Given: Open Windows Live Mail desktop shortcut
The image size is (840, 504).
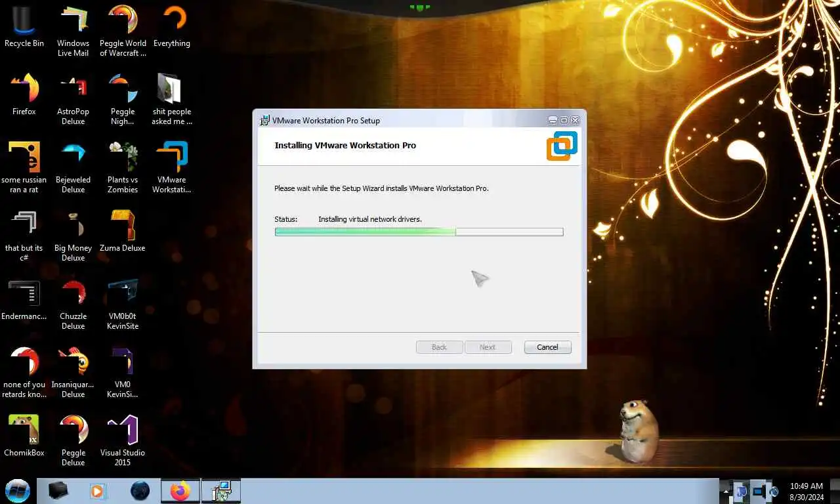Looking at the screenshot, I should pos(73,31).
